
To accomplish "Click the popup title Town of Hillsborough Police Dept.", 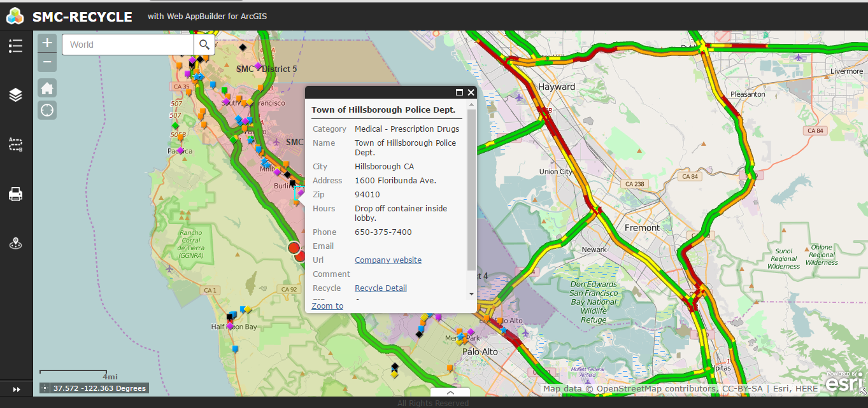I will tap(383, 109).
